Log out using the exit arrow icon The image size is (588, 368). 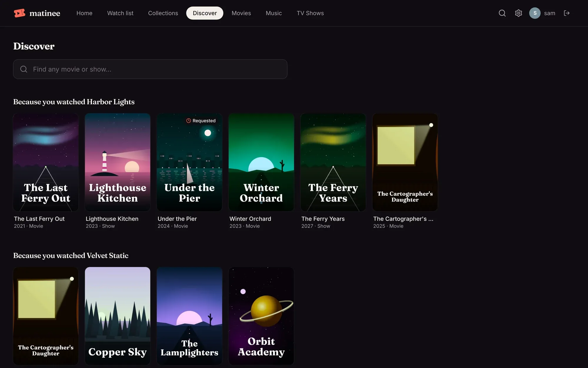[567, 13]
